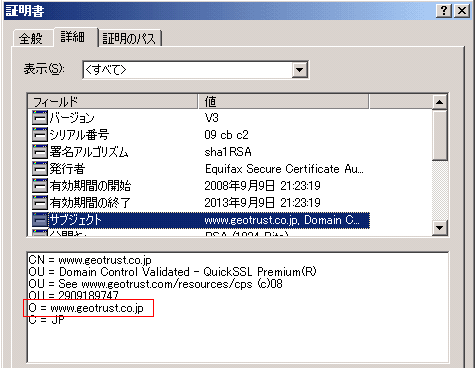Click the title bar help question mark
Screen dimensions: 475x368
(x=444, y=11)
